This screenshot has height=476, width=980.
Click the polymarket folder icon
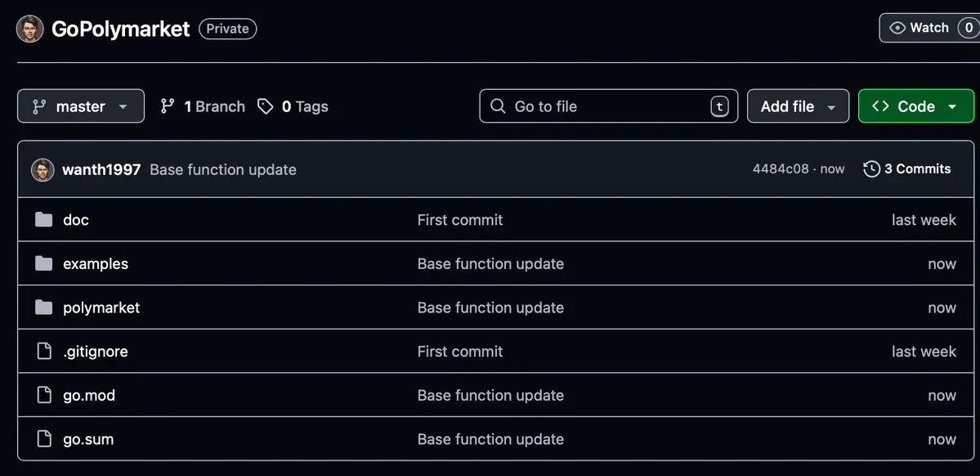pyautogui.click(x=44, y=308)
